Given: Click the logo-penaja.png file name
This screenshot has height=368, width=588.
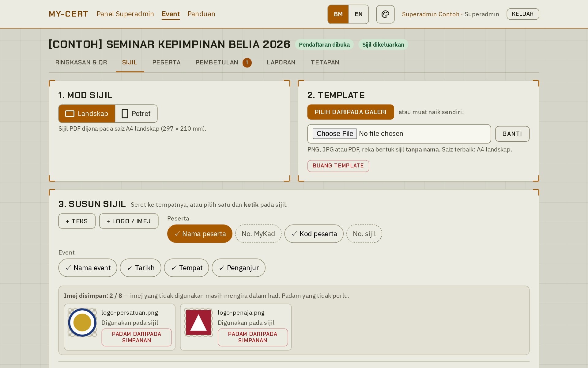Looking at the screenshot, I should (x=241, y=312).
